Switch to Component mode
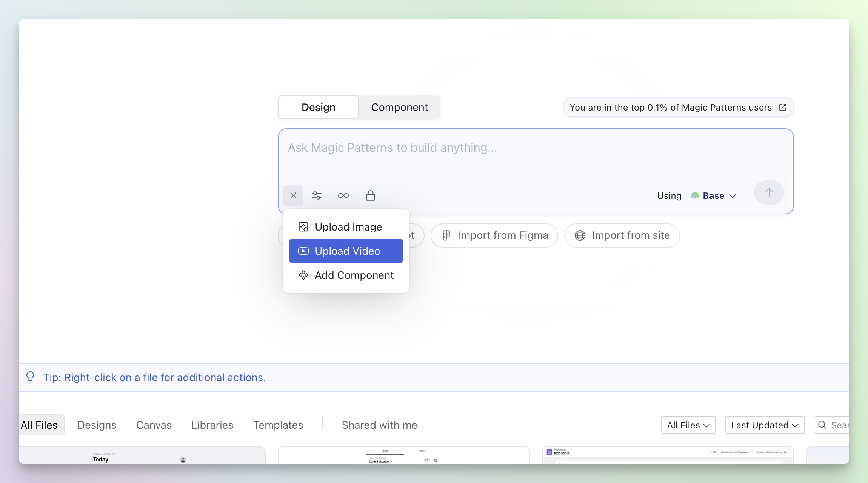The height and width of the screenshot is (483, 868). click(399, 107)
